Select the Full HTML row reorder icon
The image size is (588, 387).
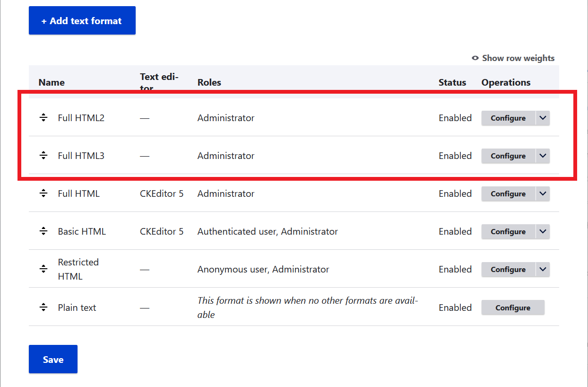click(43, 193)
